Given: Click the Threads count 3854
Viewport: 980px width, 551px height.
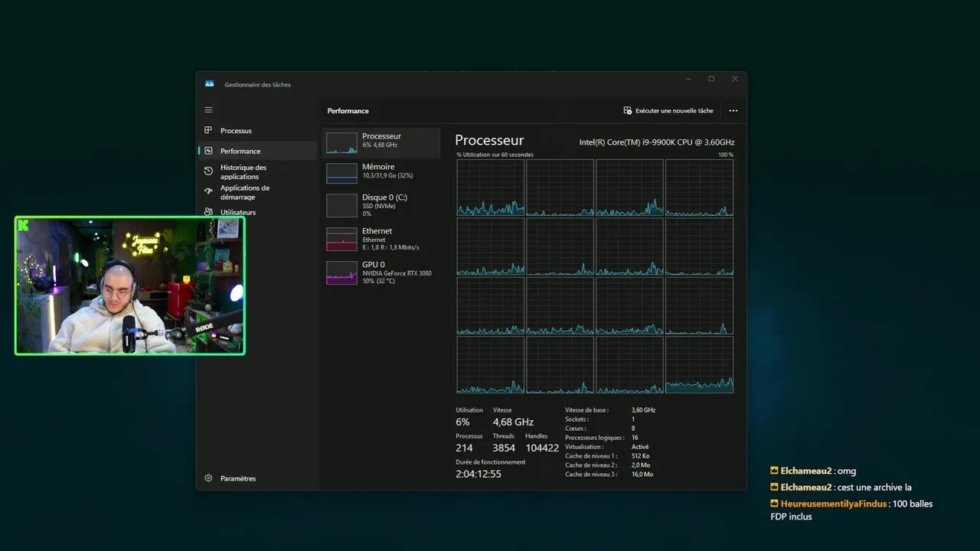Looking at the screenshot, I should (504, 448).
